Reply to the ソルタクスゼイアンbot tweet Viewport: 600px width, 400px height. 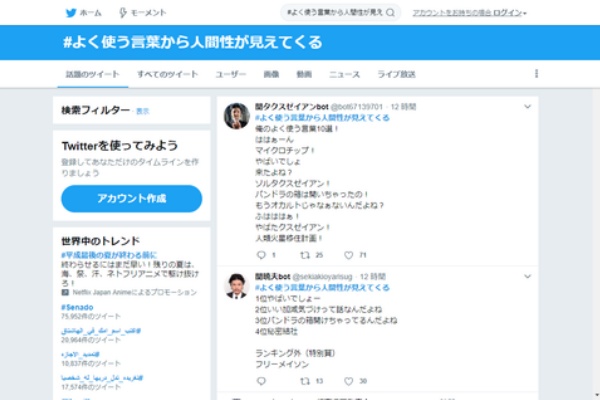pyautogui.click(x=261, y=255)
